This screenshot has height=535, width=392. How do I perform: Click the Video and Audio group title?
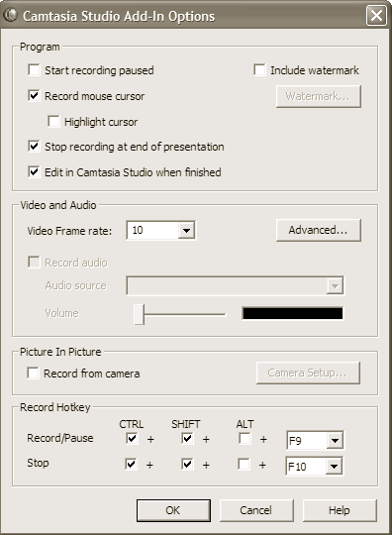(x=58, y=205)
